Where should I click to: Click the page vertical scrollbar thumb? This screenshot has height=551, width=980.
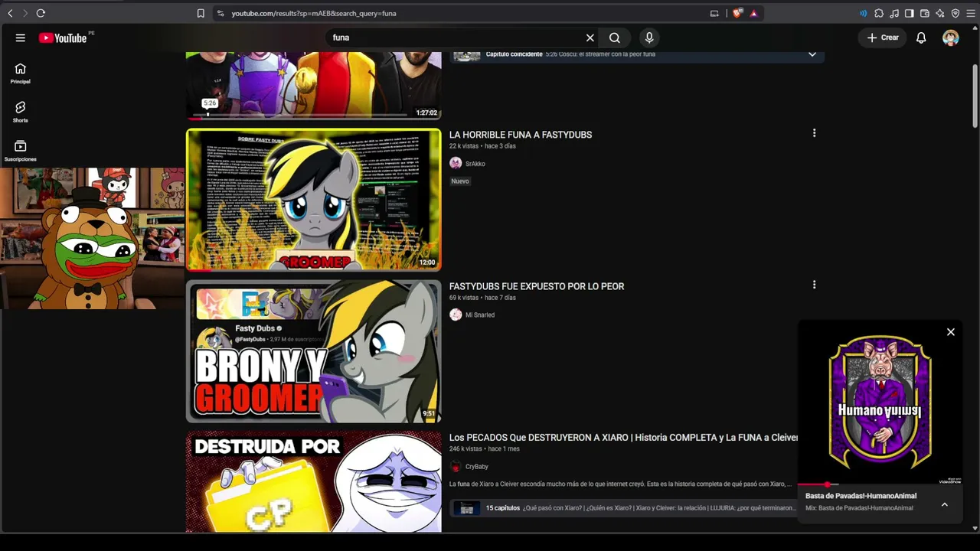point(975,96)
